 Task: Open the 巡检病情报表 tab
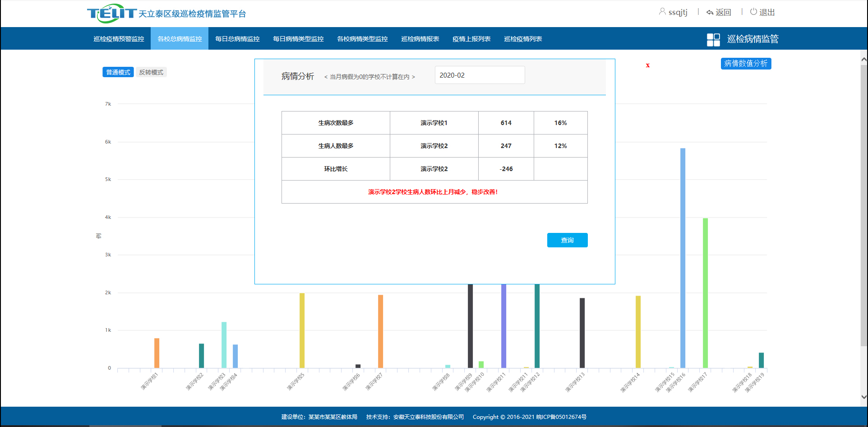(x=420, y=39)
